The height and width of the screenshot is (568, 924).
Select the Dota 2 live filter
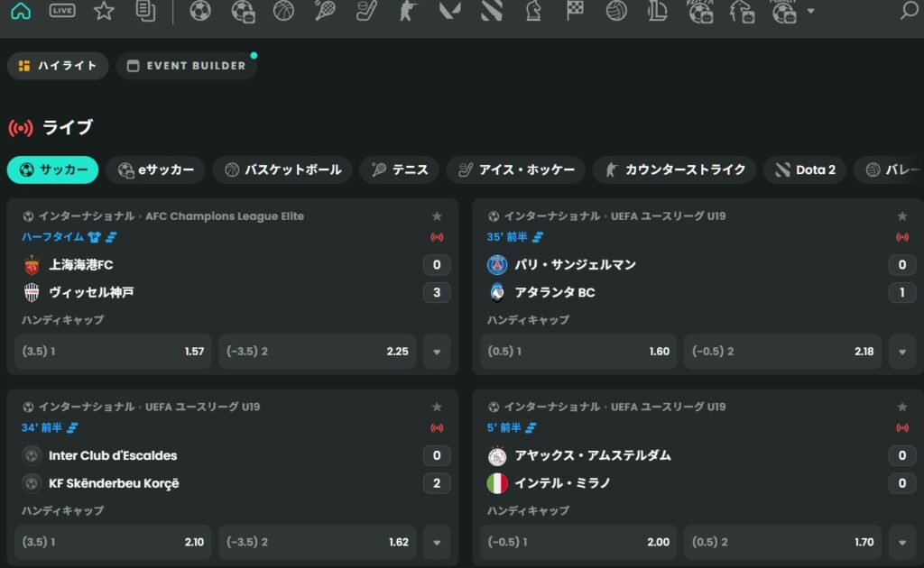[804, 169]
